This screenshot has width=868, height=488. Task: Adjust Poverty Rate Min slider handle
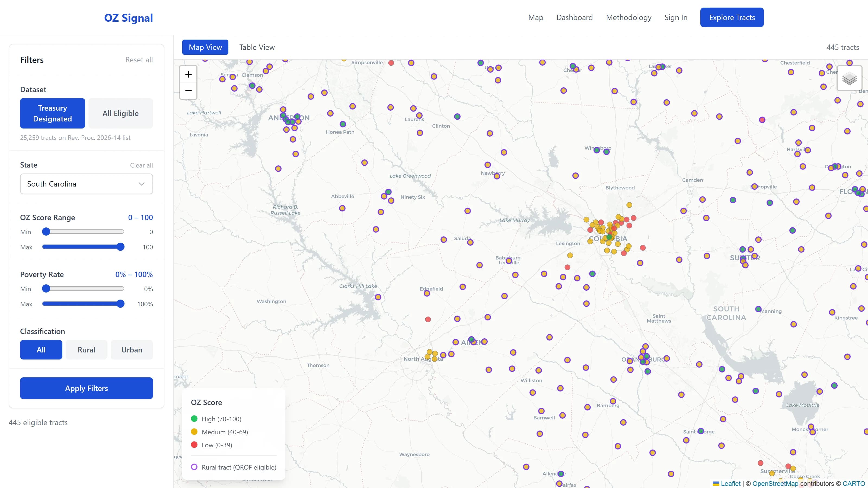pyautogui.click(x=46, y=289)
